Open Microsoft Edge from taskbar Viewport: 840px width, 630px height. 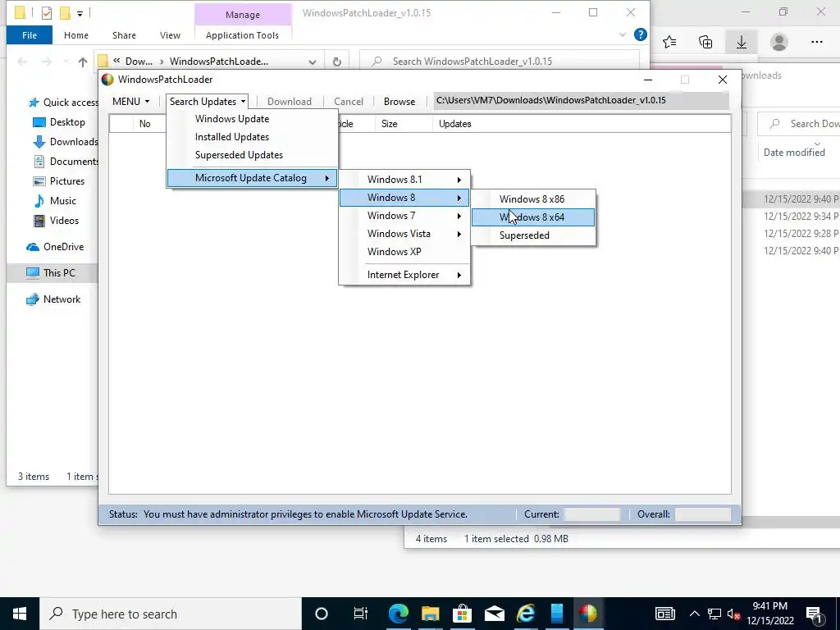click(x=398, y=614)
